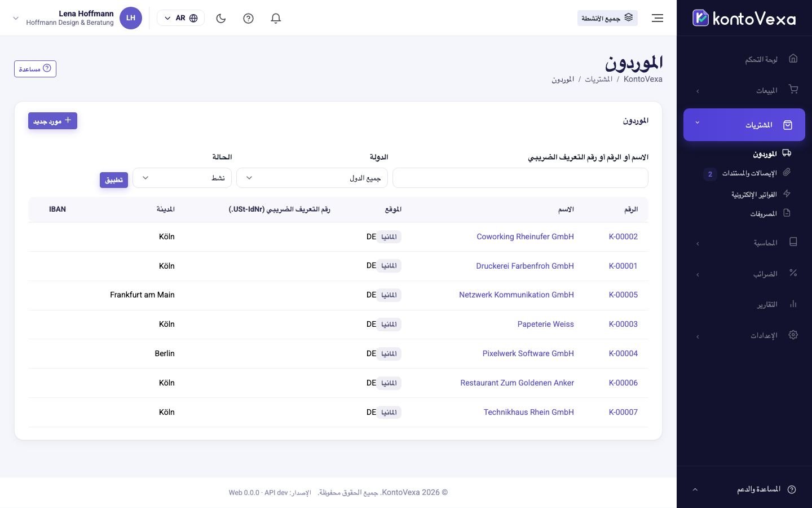Image resolution: width=812 pixels, height=508 pixels.
Task: Expand the 'المساعدة والدعم' footer section
Action: coord(744,489)
